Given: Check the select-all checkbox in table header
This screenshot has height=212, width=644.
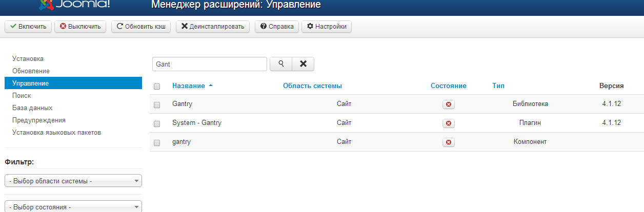Looking at the screenshot, I should click(x=157, y=87).
